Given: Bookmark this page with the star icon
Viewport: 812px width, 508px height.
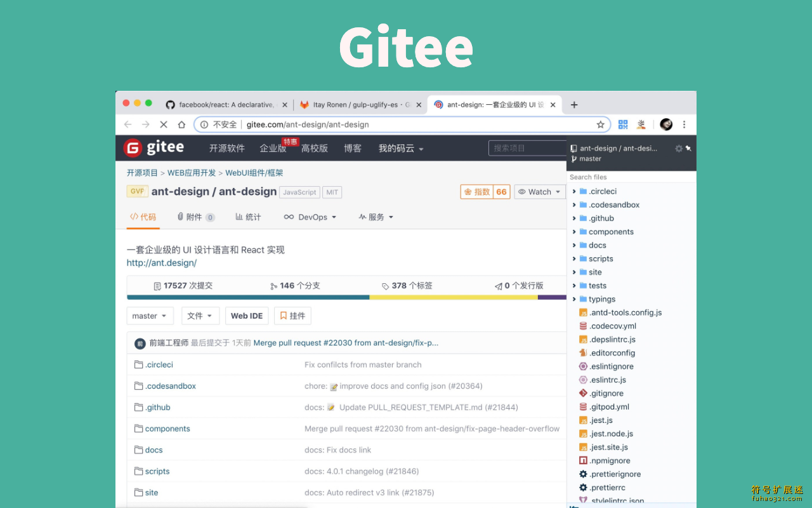Looking at the screenshot, I should pos(600,124).
